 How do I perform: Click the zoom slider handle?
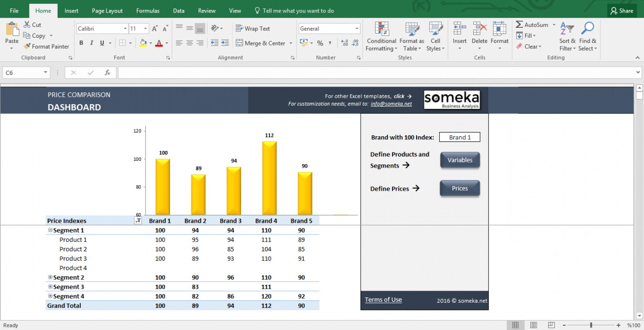pos(591,325)
